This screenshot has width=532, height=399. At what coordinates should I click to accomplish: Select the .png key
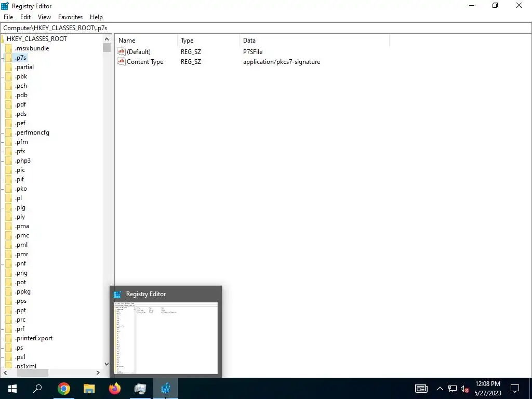pyautogui.click(x=21, y=273)
